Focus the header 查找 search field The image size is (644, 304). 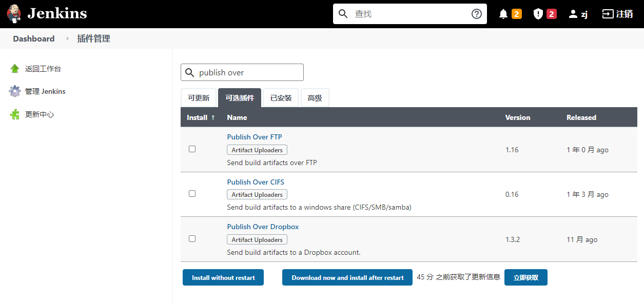pos(410,14)
